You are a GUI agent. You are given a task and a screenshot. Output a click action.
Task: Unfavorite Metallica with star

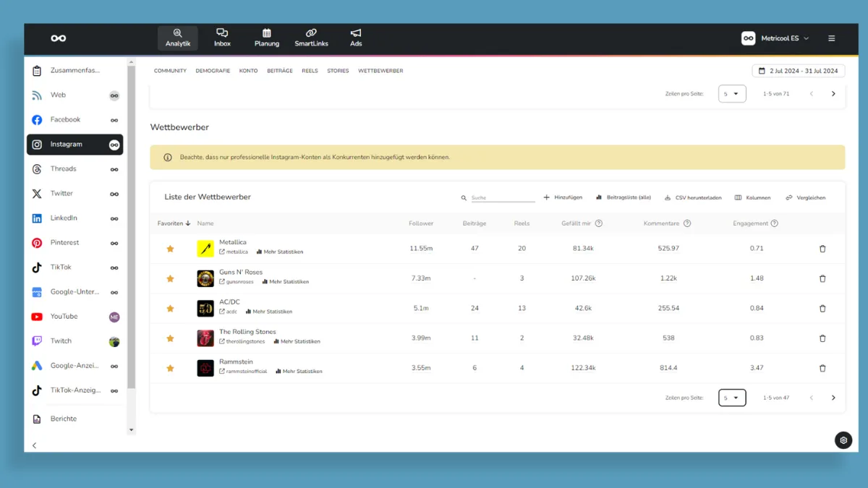(x=170, y=249)
